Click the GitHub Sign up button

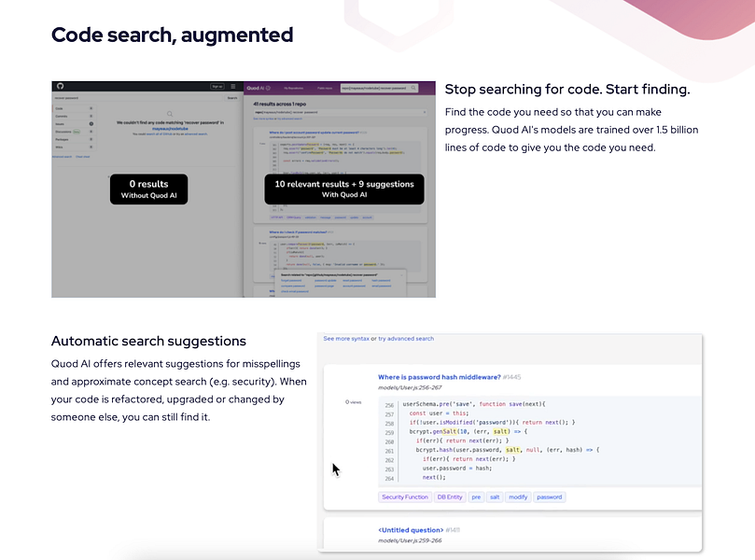coord(217,86)
